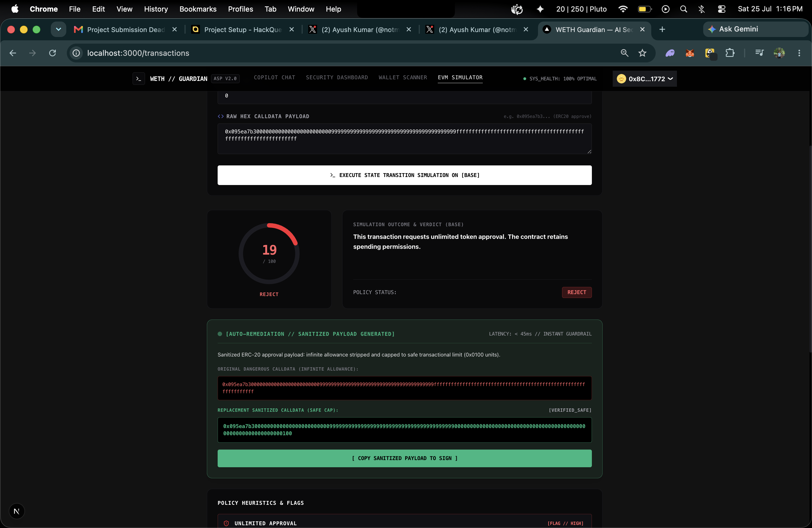The height and width of the screenshot is (528, 812).
Task: Click the WETH Guardian terminal logo icon
Action: [139, 79]
